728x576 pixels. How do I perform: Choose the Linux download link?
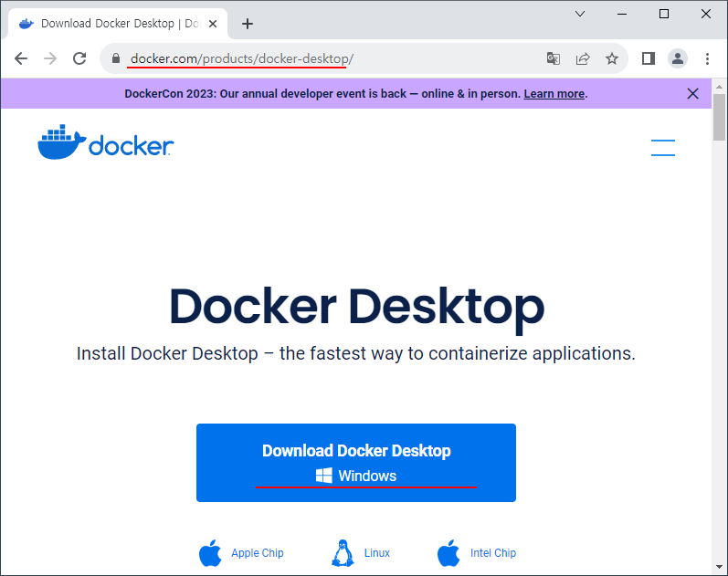(377, 553)
